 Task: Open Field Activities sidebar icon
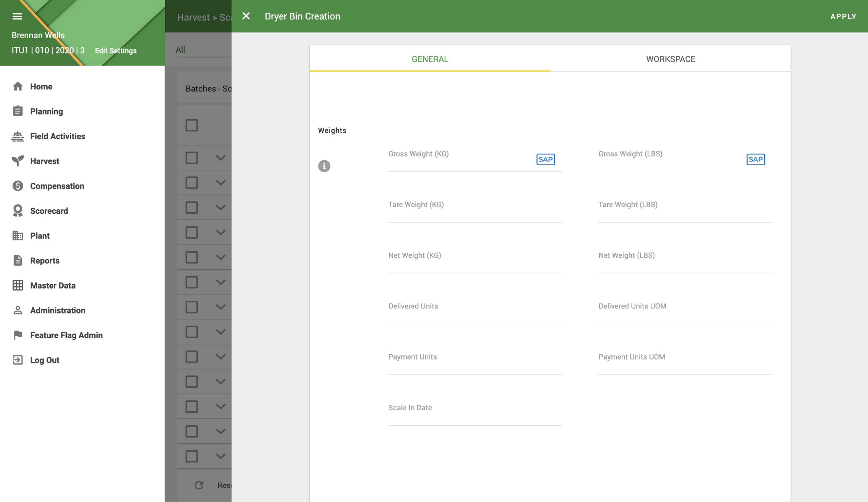[x=18, y=136]
